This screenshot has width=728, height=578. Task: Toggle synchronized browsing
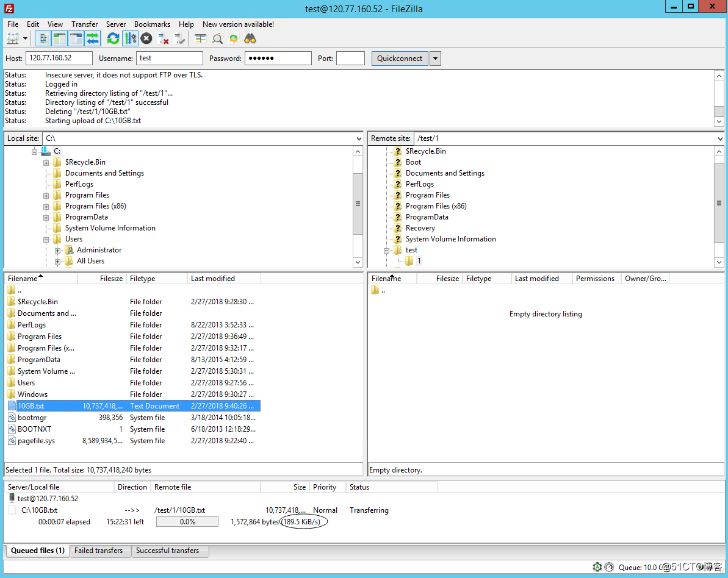pyautogui.click(x=234, y=38)
